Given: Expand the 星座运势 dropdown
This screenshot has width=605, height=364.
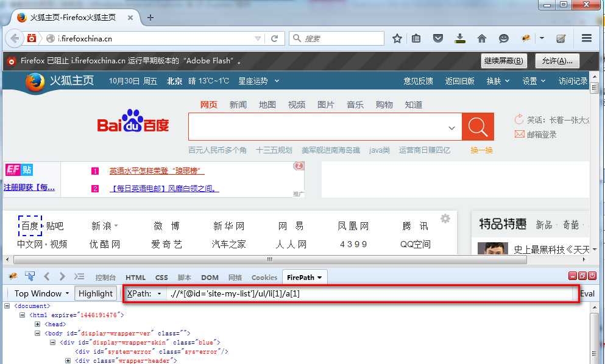Looking at the screenshot, I should [277, 81].
